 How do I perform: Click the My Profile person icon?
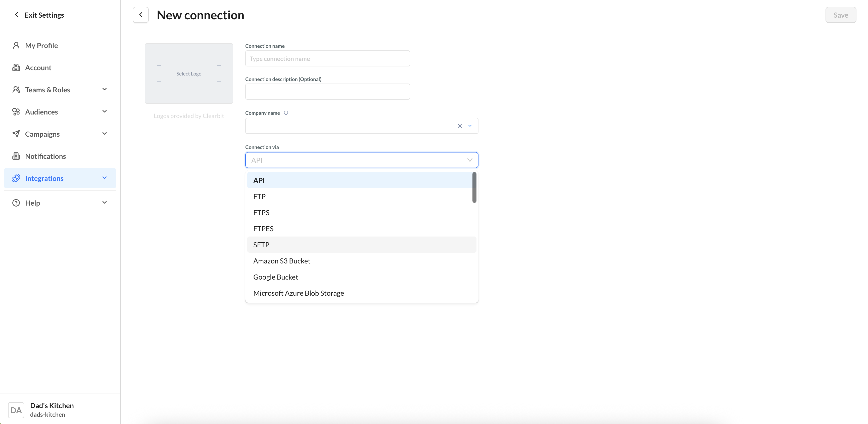pos(16,45)
